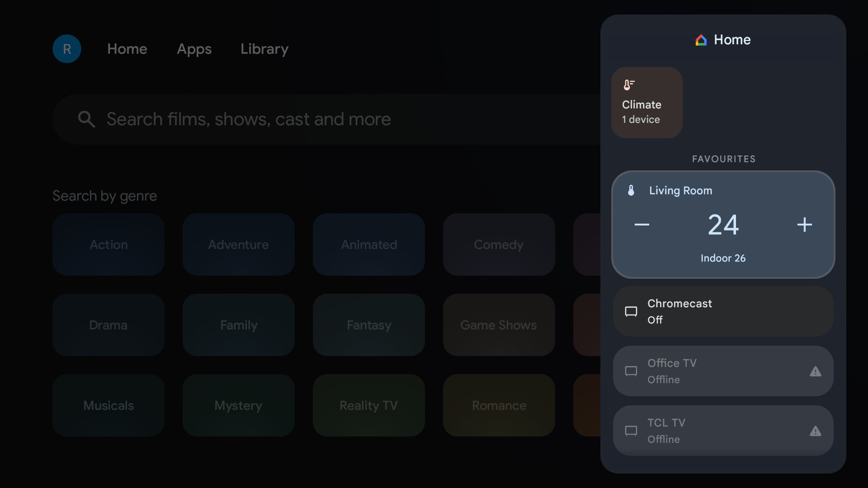Image resolution: width=868 pixels, height=488 pixels.
Task: Click the Google Home logo icon
Action: (701, 40)
